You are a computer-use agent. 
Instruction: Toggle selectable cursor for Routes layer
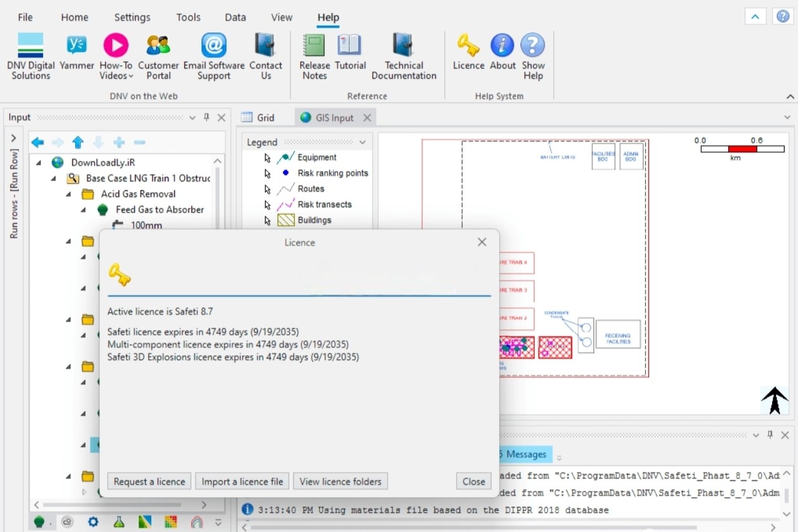tap(268, 189)
